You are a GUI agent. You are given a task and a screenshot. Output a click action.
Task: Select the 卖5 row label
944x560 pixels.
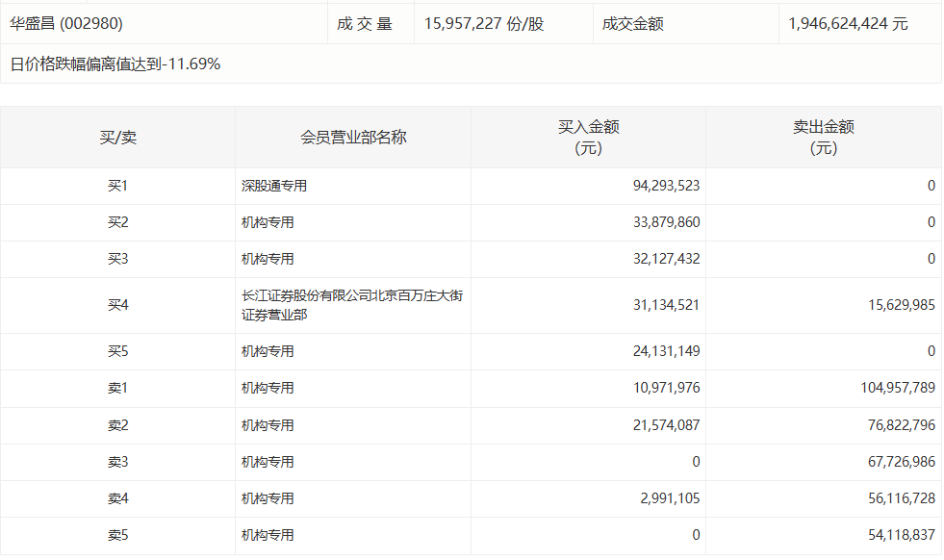[118, 535]
